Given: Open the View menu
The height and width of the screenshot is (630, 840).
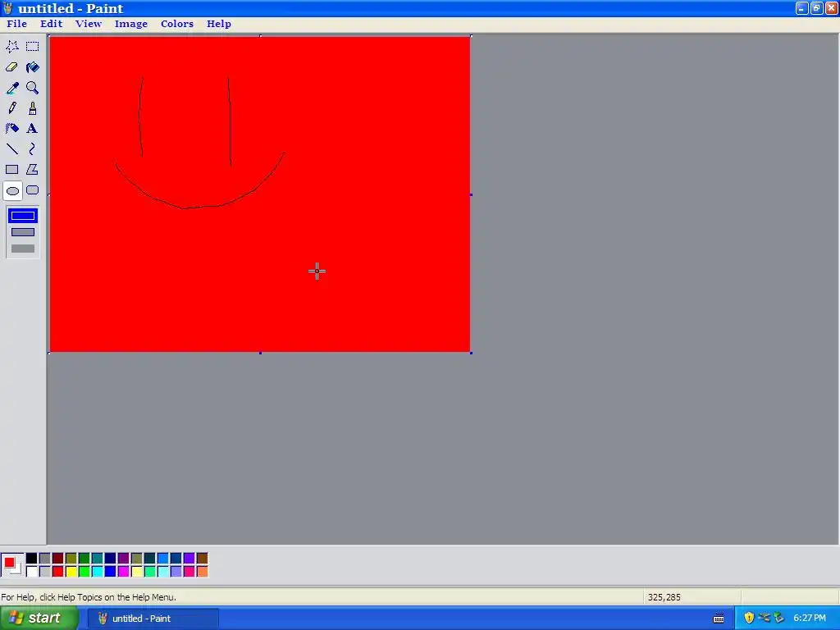Looking at the screenshot, I should click(x=89, y=24).
